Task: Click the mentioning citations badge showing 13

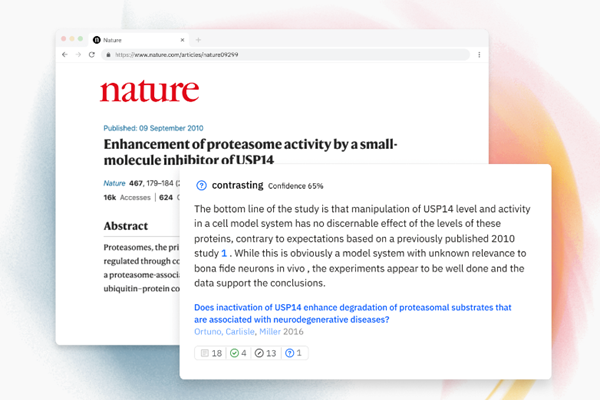Action: point(266,353)
